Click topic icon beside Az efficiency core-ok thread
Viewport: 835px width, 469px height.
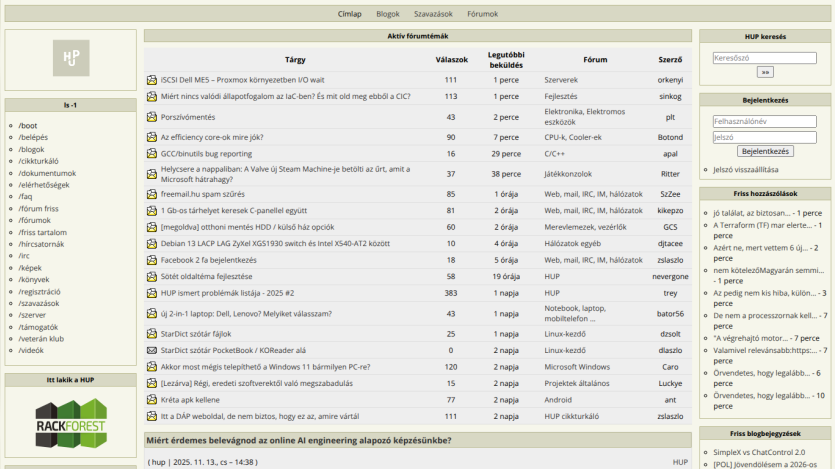click(152, 137)
